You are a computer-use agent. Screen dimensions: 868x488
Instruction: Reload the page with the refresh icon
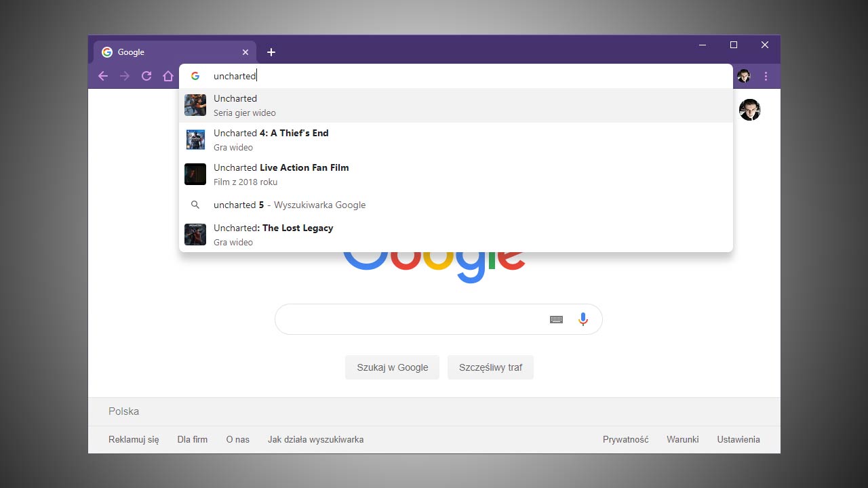pos(146,76)
